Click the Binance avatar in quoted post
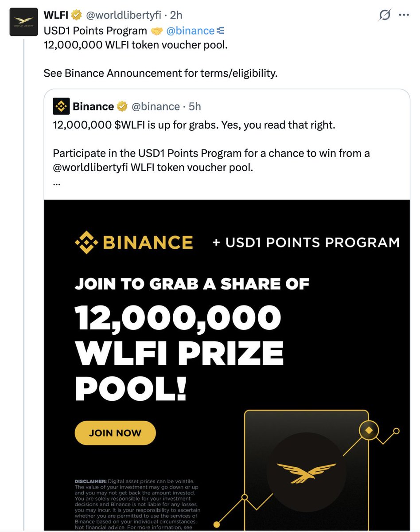Screen dimensions: 420x532 pyautogui.click(x=61, y=106)
